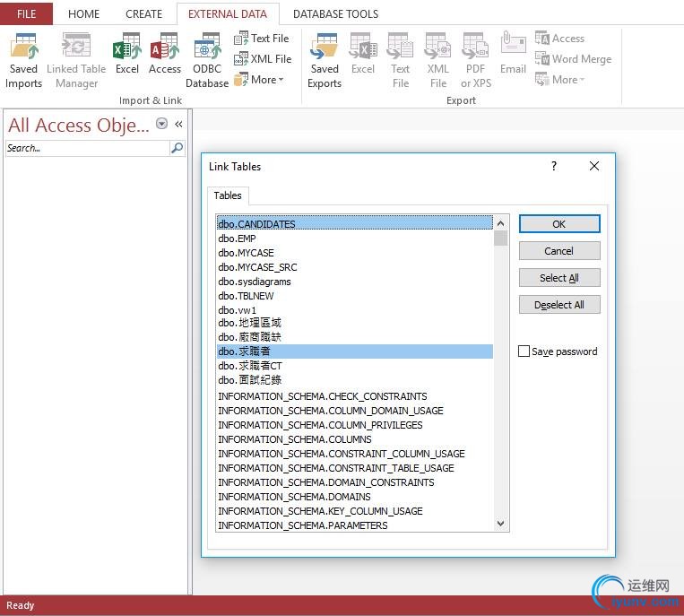
Task: Start Word Merge export
Action: tap(573, 59)
